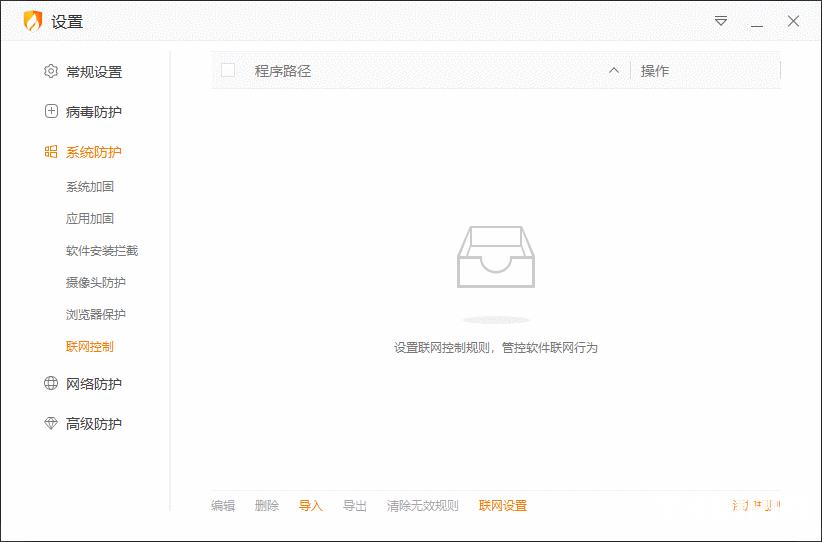Toggle the select-all checkbox in table header

[x=228, y=70]
